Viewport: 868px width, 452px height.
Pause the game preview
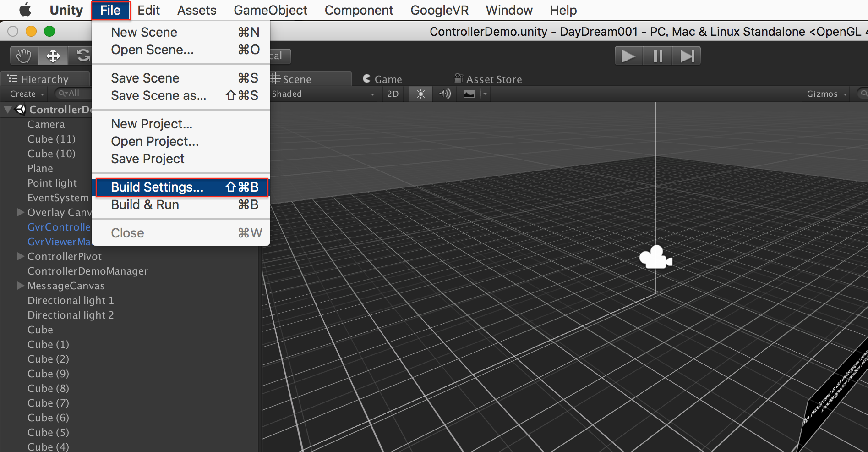(x=658, y=56)
